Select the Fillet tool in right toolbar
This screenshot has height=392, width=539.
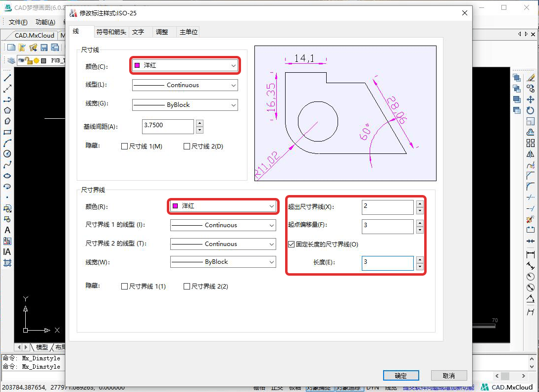[x=531, y=187]
